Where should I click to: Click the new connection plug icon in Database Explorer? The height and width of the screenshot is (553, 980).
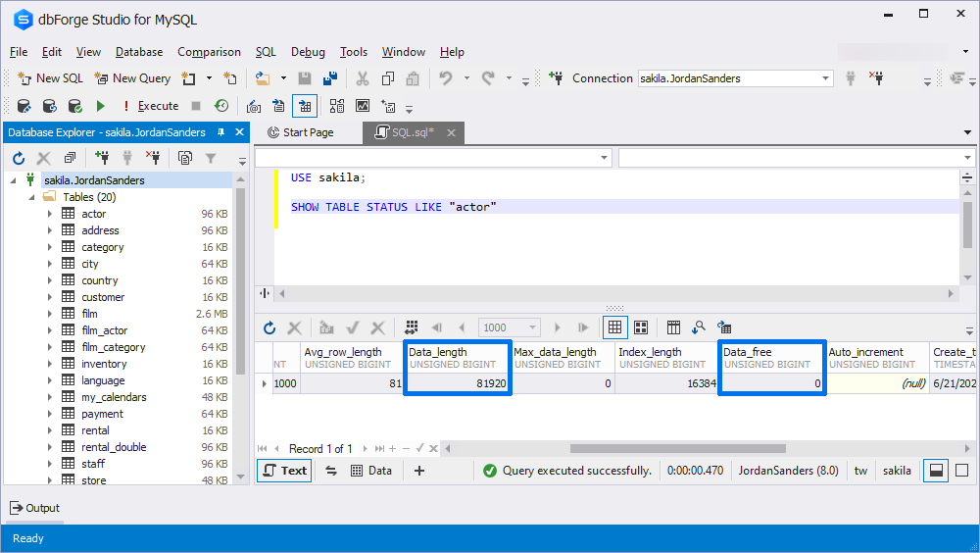[x=101, y=158]
